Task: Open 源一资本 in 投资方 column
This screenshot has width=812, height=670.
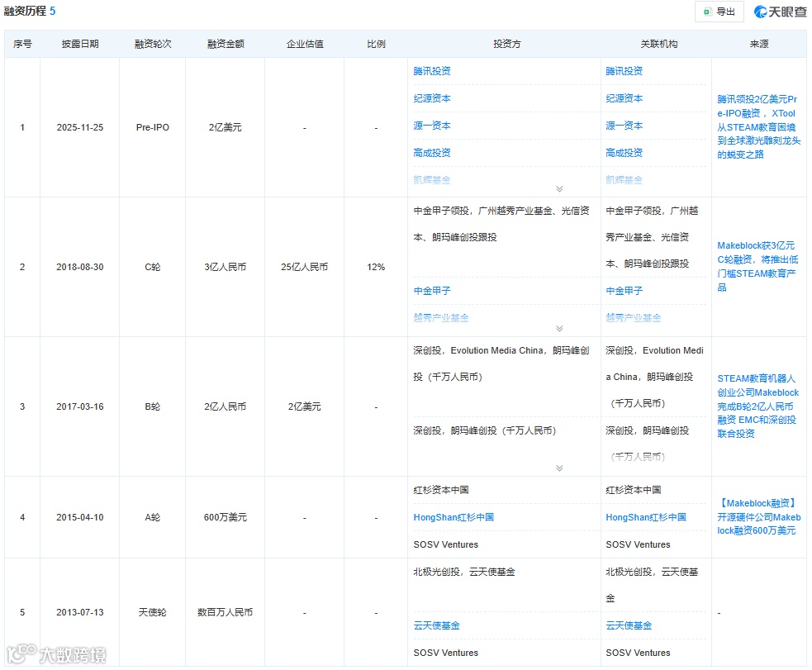Action: pos(432,126)
